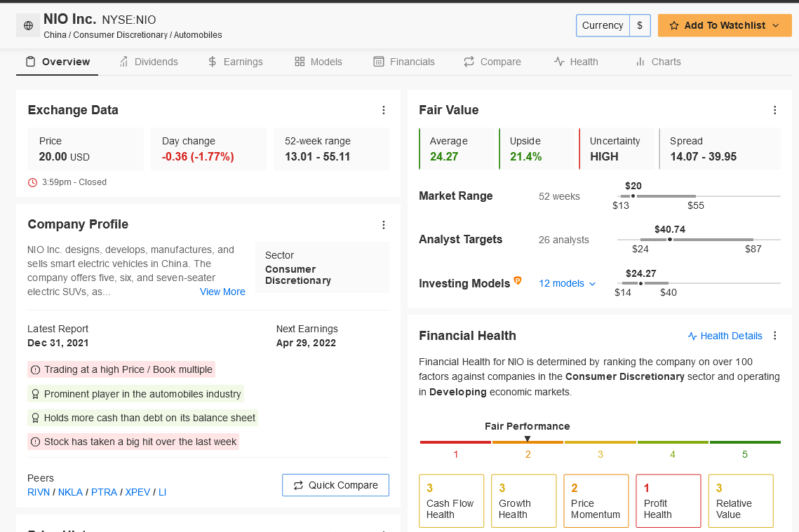Open the RIVN peer link
Image resolution: width=799 pixels, height=532 pixels.
(x=39, y=492)
